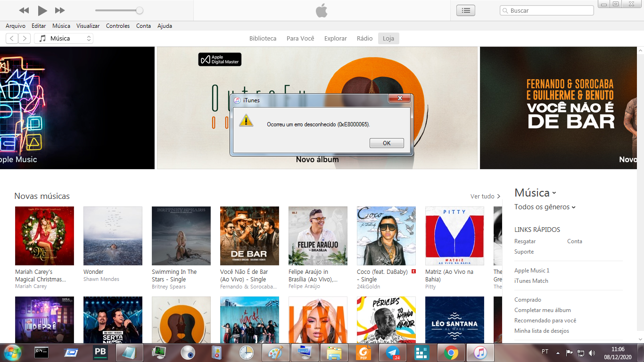Open the Editar menu
This screenshot has width=644, height=362.
point(39,26)
